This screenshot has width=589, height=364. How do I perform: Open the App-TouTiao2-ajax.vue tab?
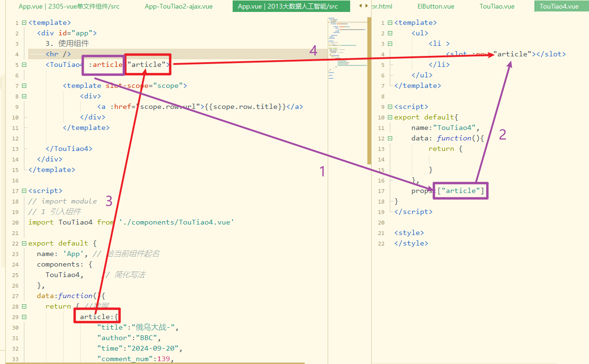[179, 6]
